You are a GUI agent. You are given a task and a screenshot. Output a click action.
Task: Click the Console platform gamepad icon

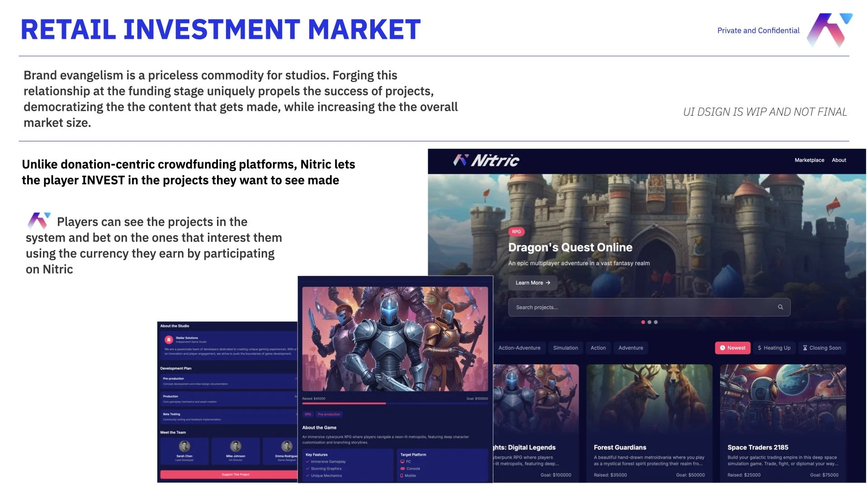(402, 469)
